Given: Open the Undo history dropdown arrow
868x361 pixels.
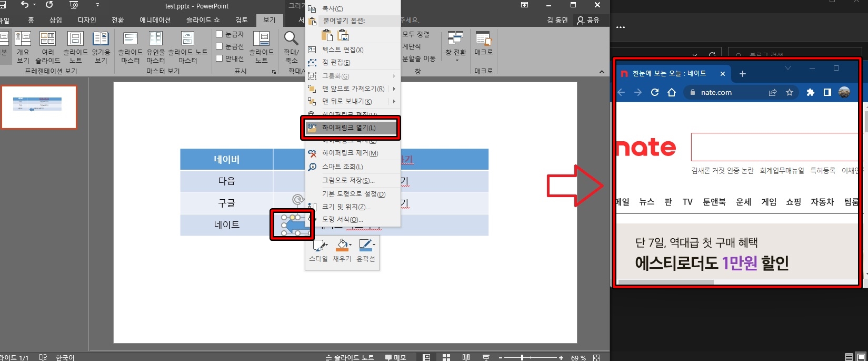Looking at the screenshot, I should (x=35, y=5).
